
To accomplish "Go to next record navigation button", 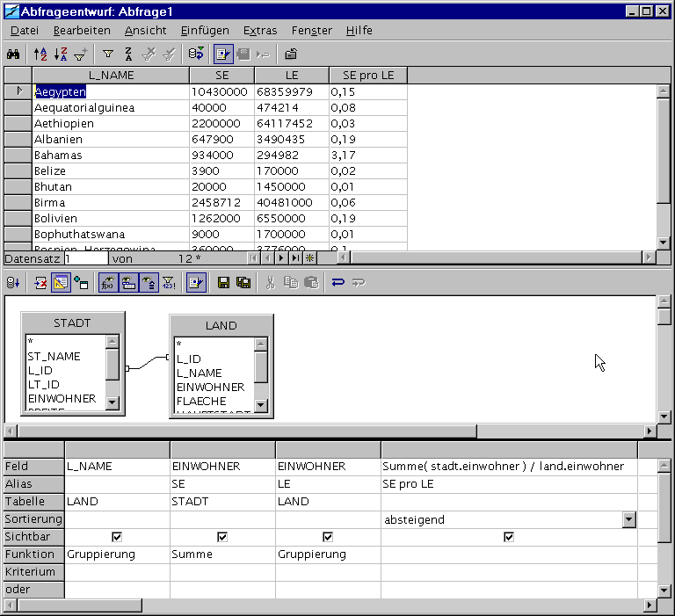I will click(282, 258).
